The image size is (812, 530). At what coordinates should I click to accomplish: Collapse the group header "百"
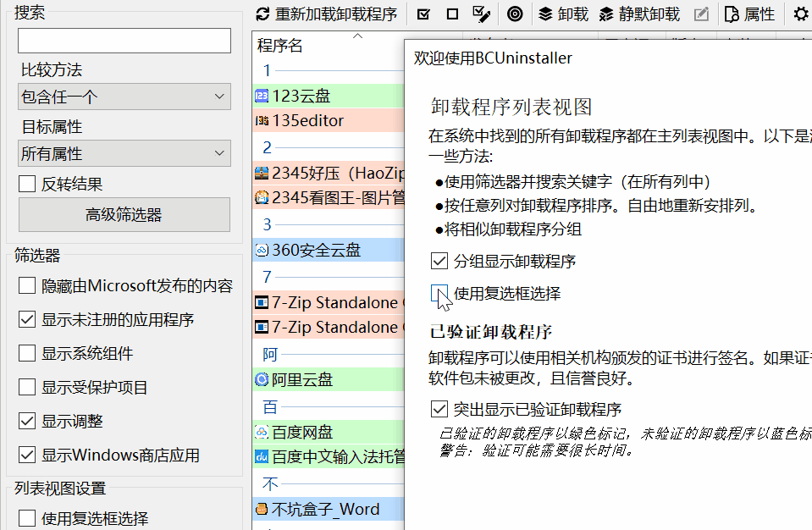click(270, 407)
